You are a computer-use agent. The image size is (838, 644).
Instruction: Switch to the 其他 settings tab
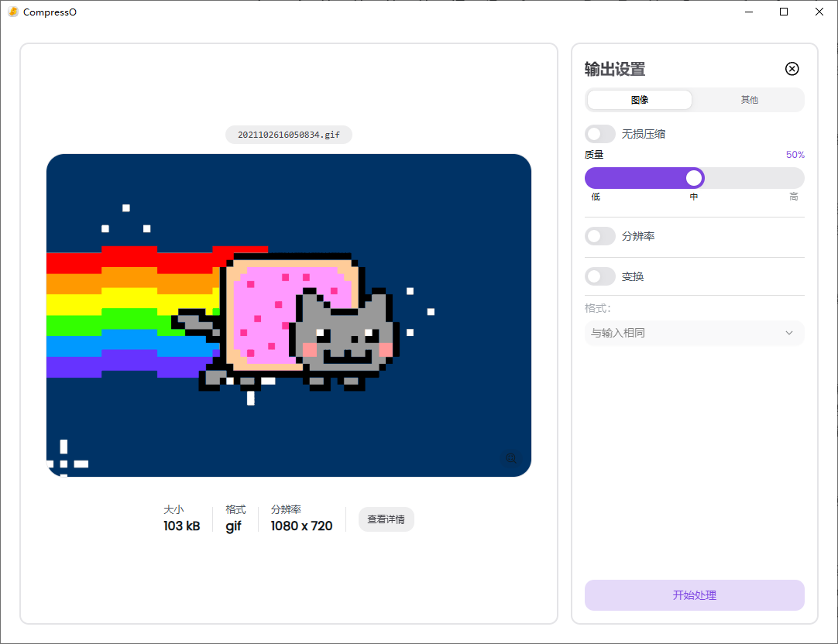point(750,99)
